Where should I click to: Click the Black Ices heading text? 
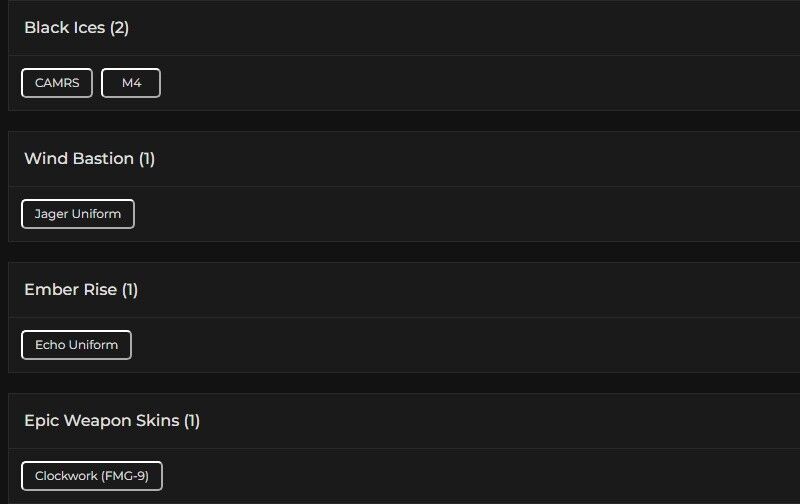pos(64,28)
